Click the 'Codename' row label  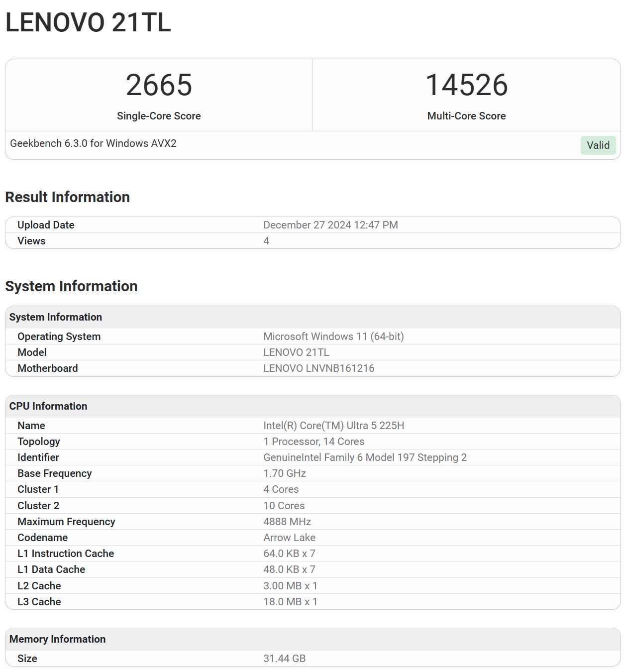tap(43, 538)
